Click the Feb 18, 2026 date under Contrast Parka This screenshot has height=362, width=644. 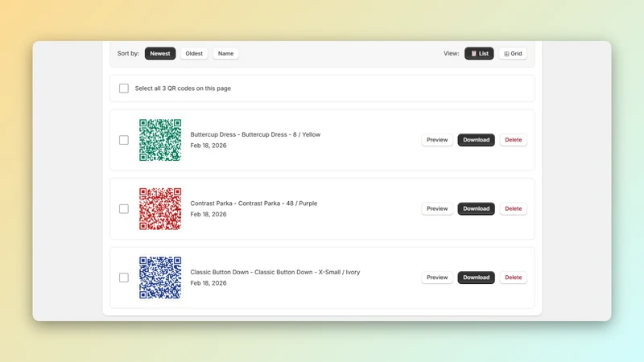tap(208, 214)
